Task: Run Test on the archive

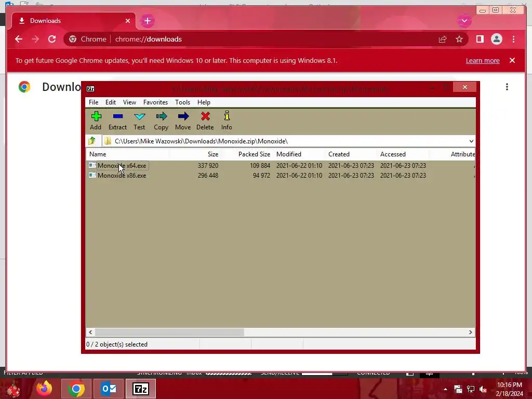Action: click(x=139, y=121)
